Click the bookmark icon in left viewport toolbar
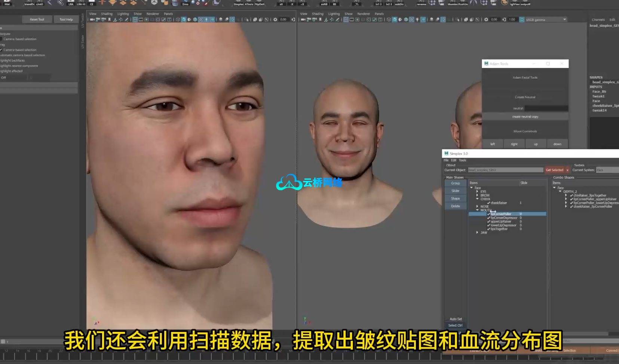The width and height of the screenshot is (619, 364). pos(109,19)
